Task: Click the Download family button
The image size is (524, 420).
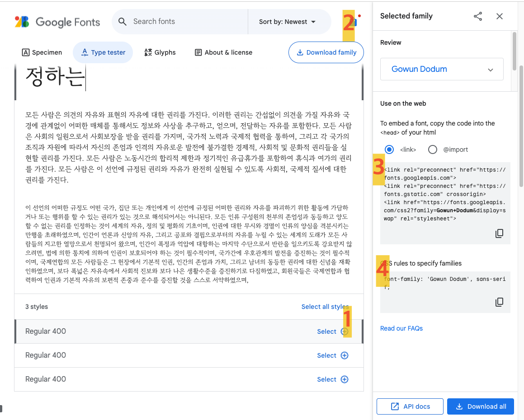Action: (x=326, y=52)
